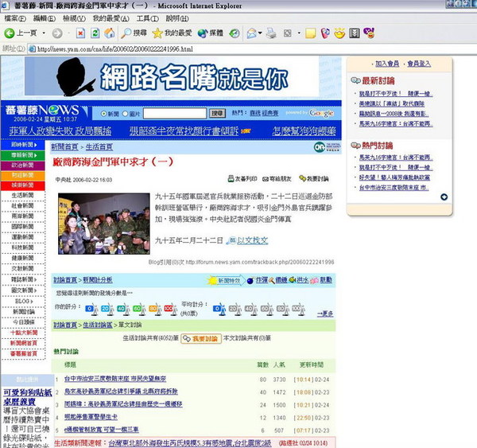Viewport: 477px width, 448px height.
Task: Open the 編輯(E) menu
Action: [45, 18]
